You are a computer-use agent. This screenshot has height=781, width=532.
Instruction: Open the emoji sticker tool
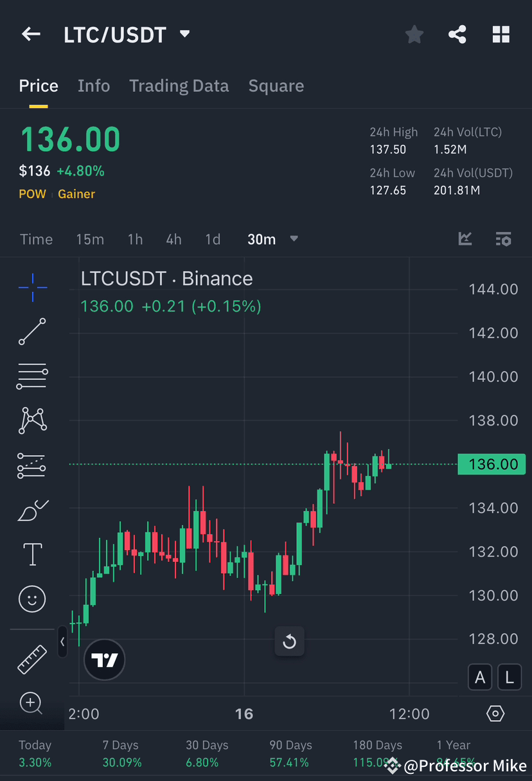click(x=31, y=598)
